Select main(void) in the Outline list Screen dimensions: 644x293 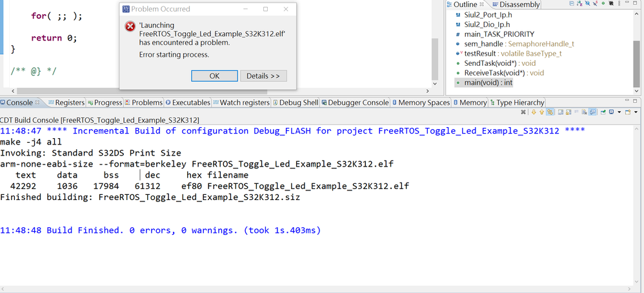pyautogui.click(x=488, y=83)
